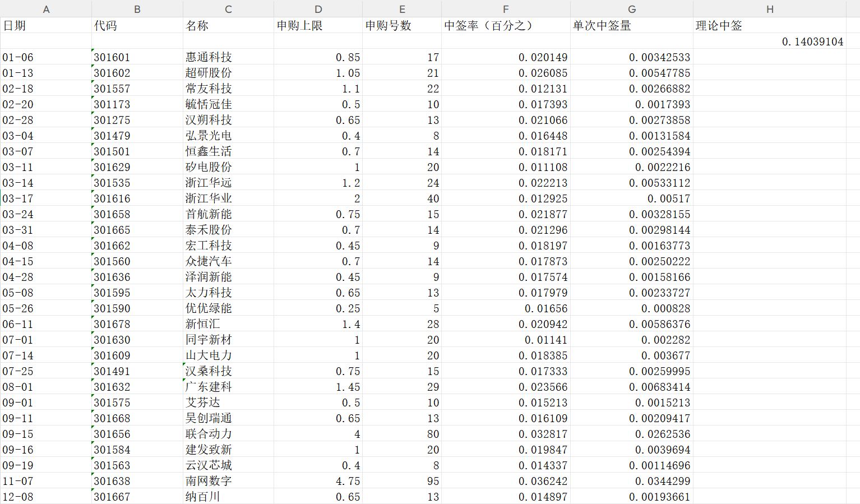
Task: Select name cell 浙江华业
Action: [228, 198]
